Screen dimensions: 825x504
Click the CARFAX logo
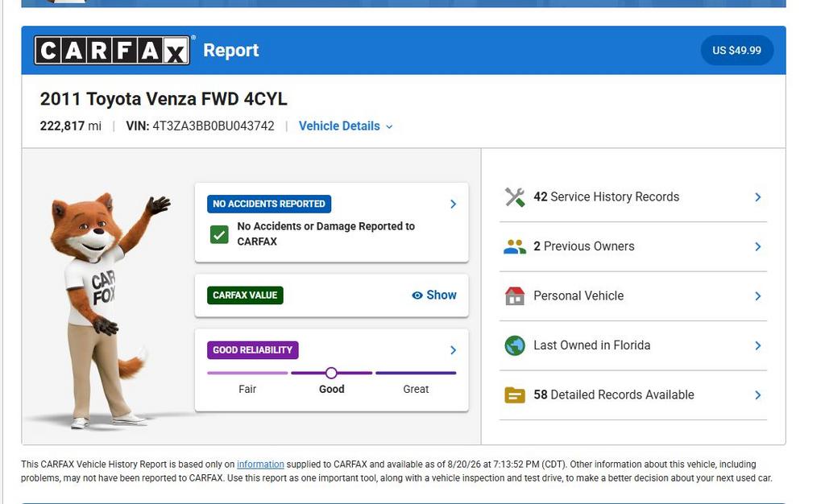click(112, 51)
